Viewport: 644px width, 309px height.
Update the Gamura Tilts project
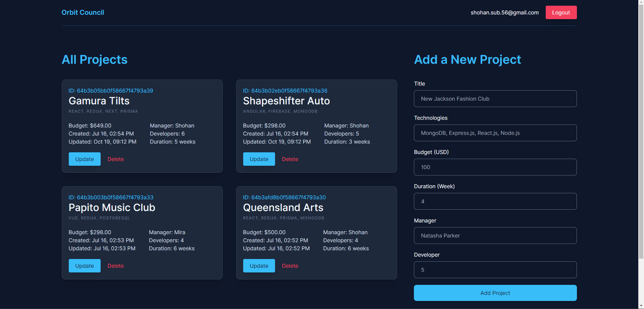coord(85,159)
